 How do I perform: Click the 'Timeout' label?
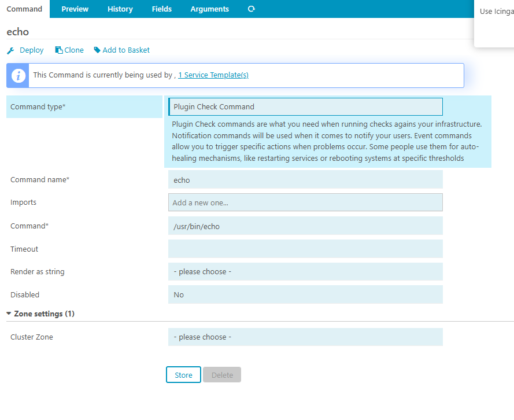pos(24,249)
